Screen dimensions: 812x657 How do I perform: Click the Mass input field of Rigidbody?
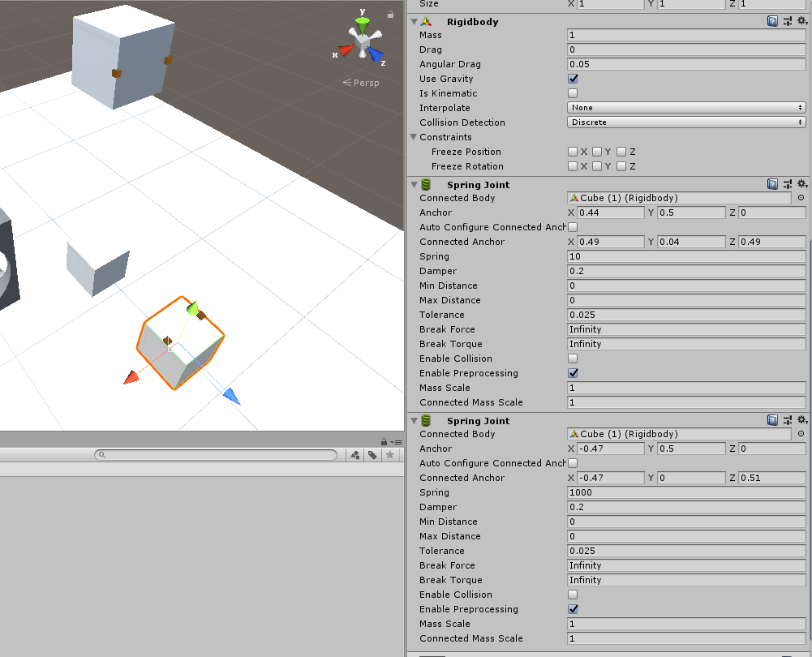685,36
